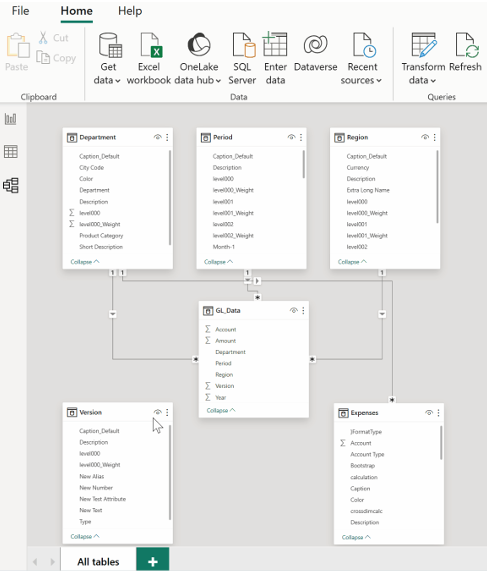Select Year field in GL_Data
The image size is (487, 574).
pos(220,398)
